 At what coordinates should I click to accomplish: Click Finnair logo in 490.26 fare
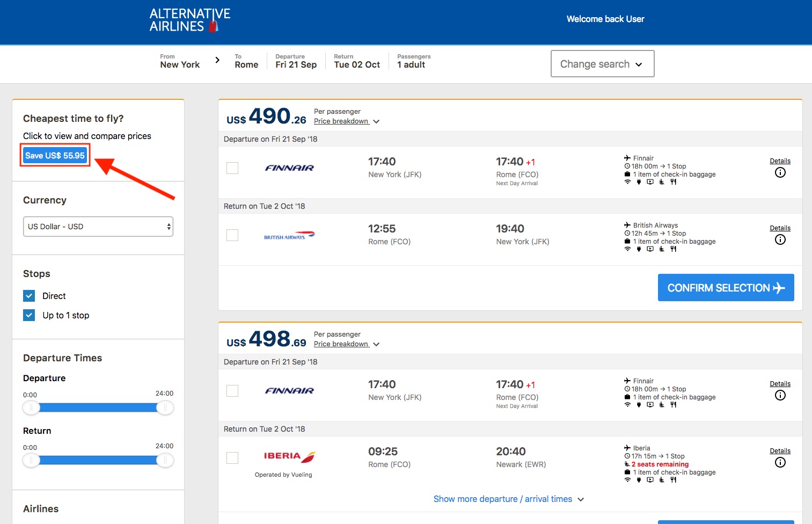click(289, 168)
